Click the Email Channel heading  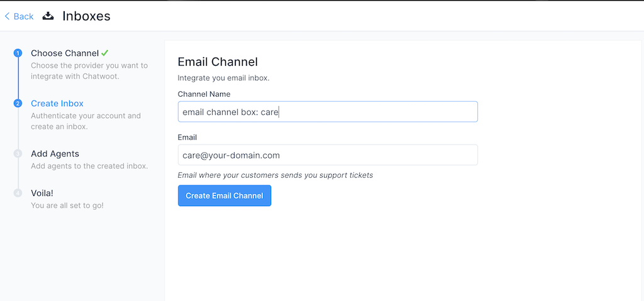(x=218, y=62)
